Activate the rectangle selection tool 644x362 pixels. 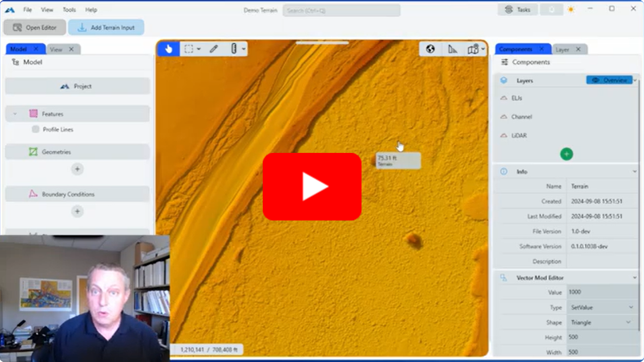(189, 49)
